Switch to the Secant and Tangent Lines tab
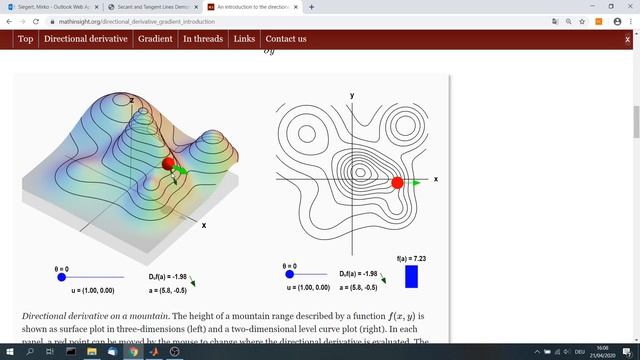This screenshot has width=640, height=360. point(153,7)
